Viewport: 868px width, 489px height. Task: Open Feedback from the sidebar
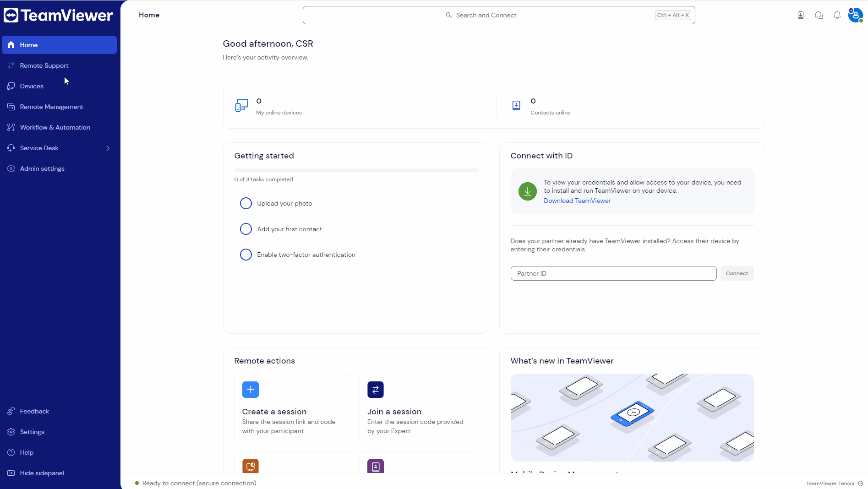(x=59, y=411)
